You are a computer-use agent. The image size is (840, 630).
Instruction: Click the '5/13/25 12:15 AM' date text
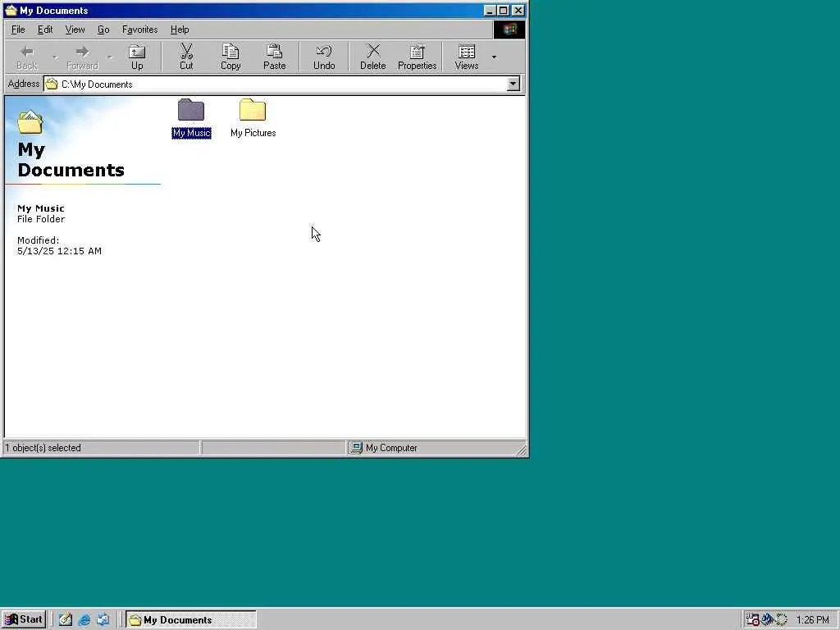click(59, 251)
